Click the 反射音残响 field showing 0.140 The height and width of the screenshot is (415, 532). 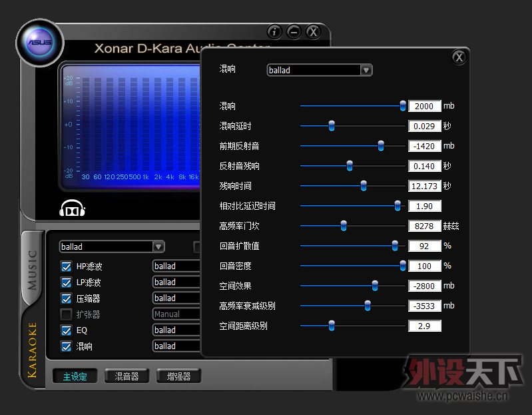tap(424, 167)
